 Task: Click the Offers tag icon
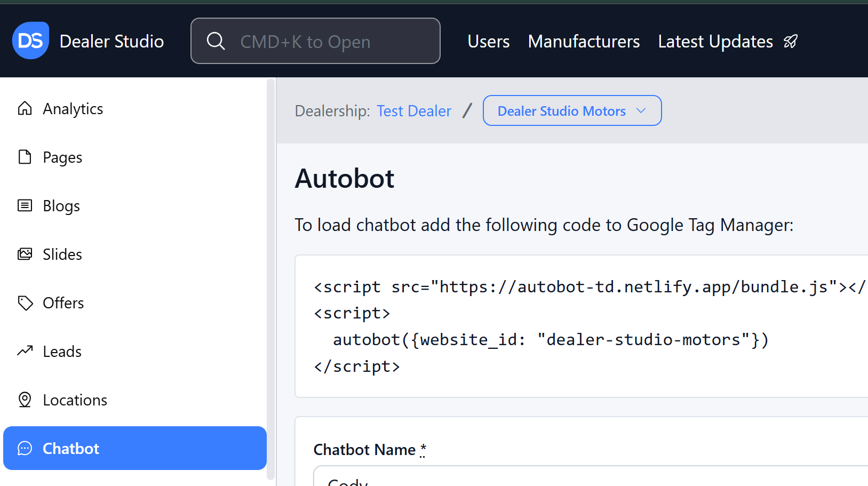tap(25, 303)
